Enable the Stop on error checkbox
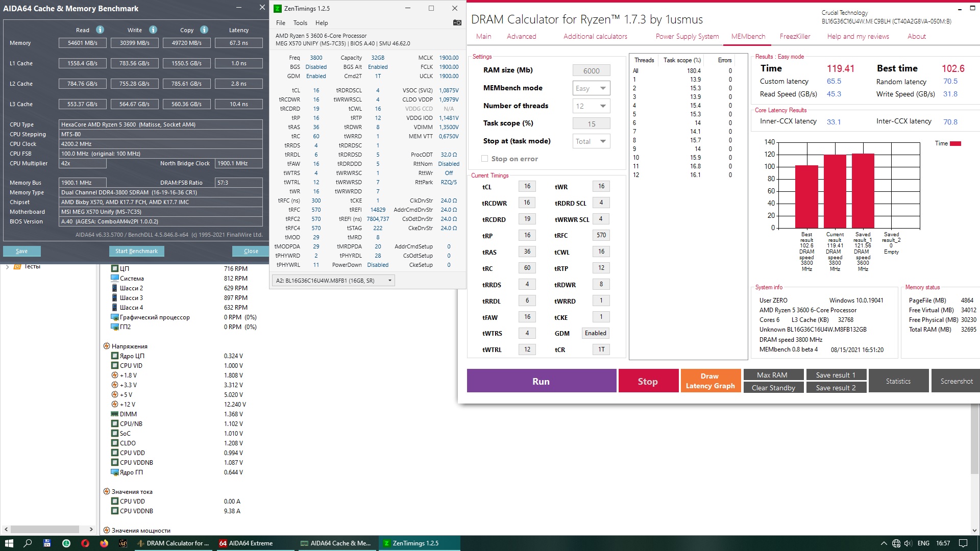The height and width of the screenshot is (551, 980). pyautogui.click(x=484, y=159)
